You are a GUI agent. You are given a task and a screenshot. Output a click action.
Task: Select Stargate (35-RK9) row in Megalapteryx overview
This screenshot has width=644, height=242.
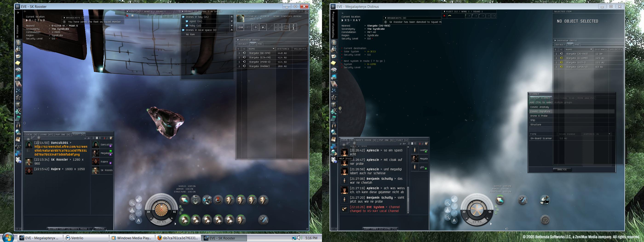pyautogui.click(x=588, y=54)
